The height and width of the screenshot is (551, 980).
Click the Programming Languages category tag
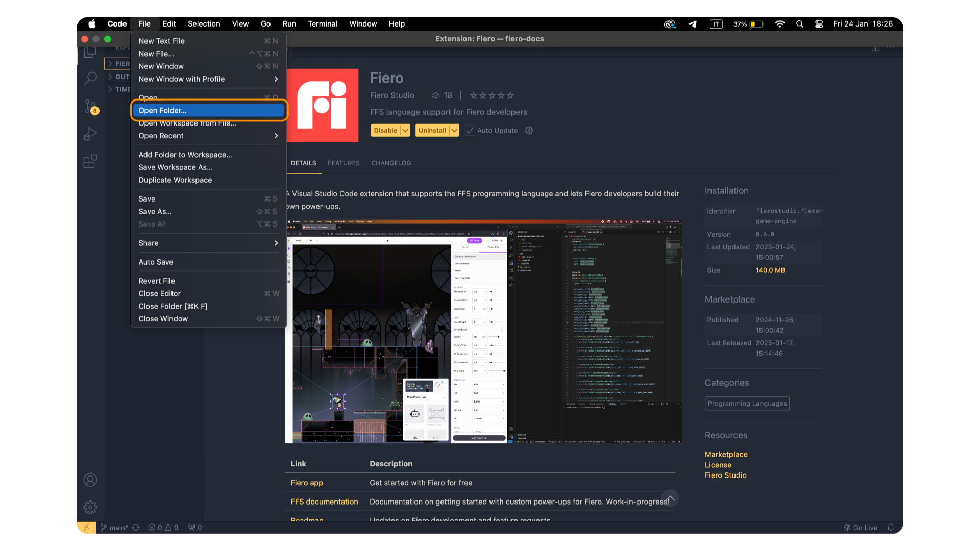click(747, 404)
